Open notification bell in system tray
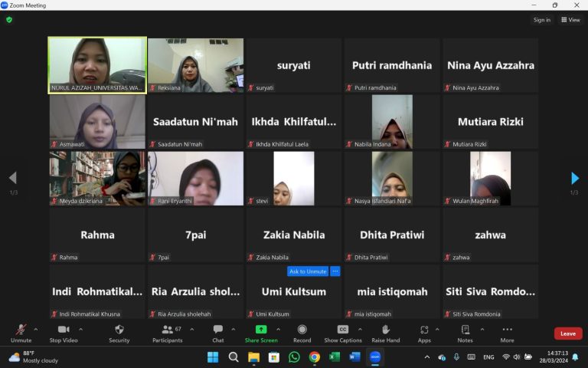 (x=575, y=356)
